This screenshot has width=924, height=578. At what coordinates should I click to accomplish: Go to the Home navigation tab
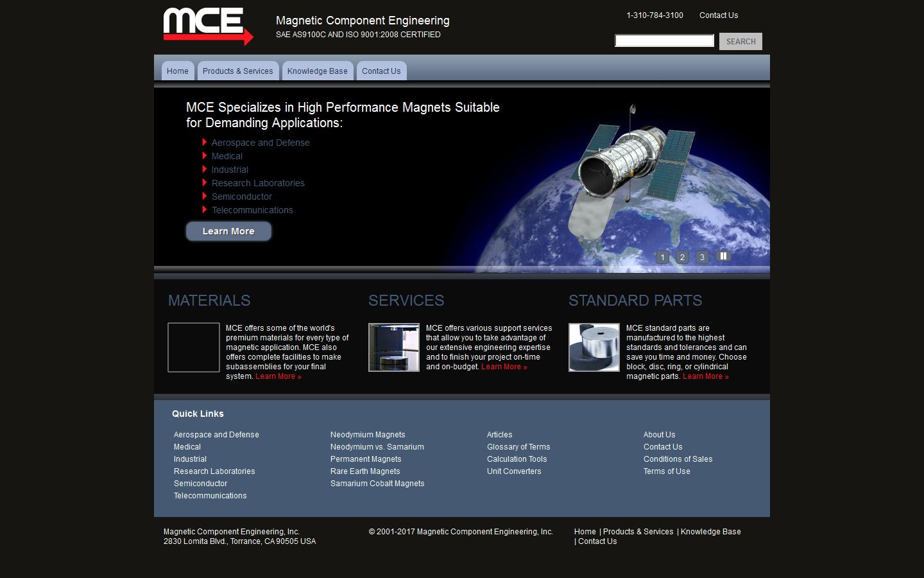pyautogui.click(x=178, y=71)
